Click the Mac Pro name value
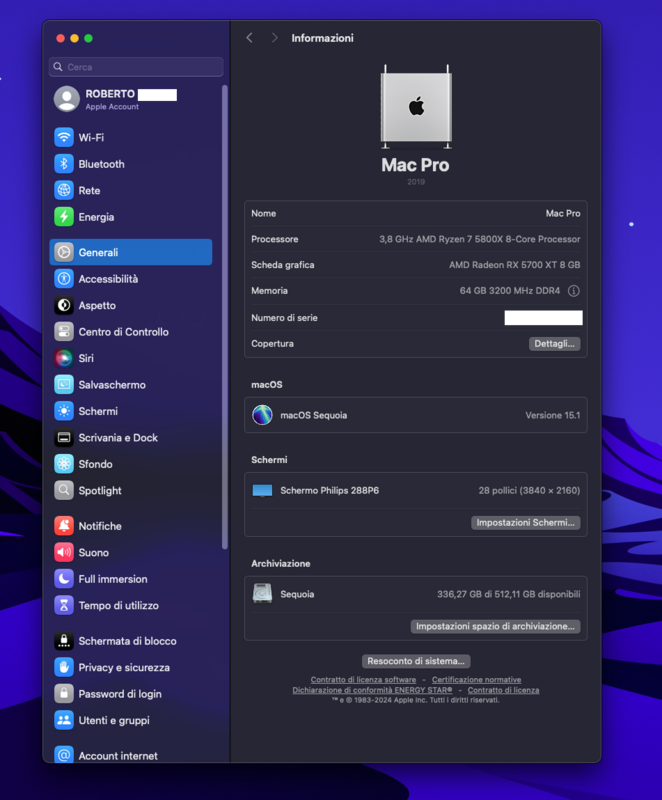Image resolution: width=662 pixels, height=800 pixels. [563, 214]
